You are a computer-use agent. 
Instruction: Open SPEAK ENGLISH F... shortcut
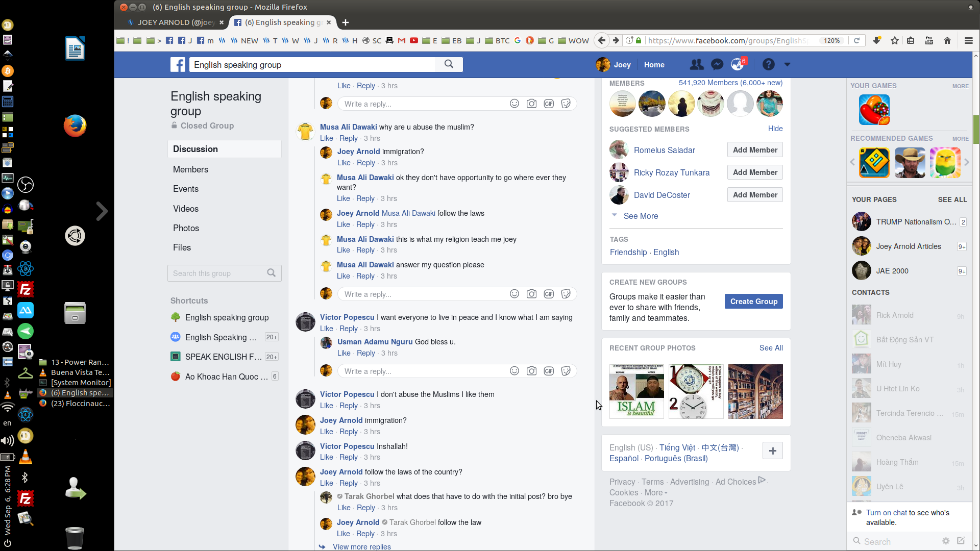click(x=224, y=357)
